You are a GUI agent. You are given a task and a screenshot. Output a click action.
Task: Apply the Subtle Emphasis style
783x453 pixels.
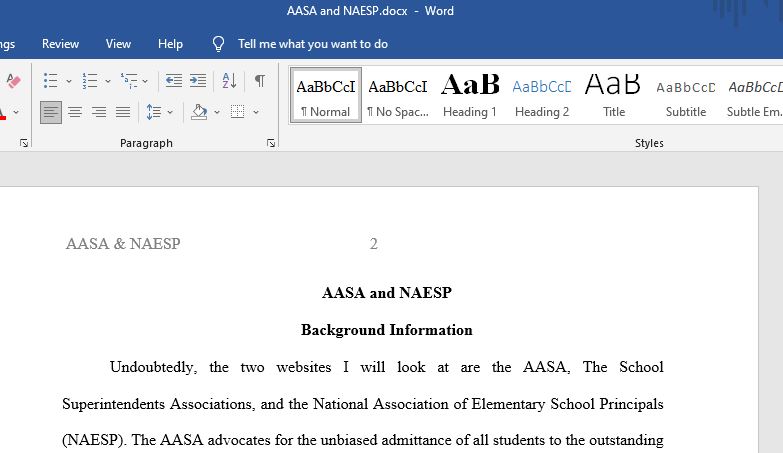point(754,95)
